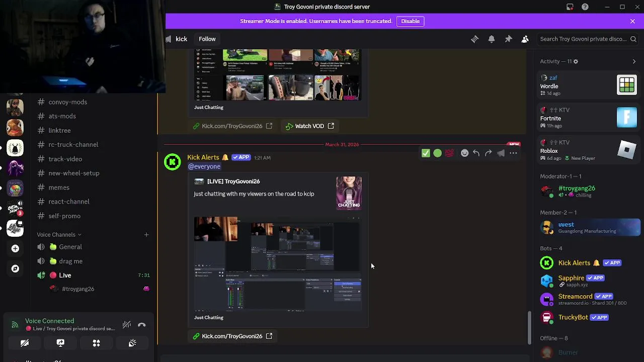Disconnect from voice with hang-up icon
Screen dimensions: 644x362
(142, 325)
